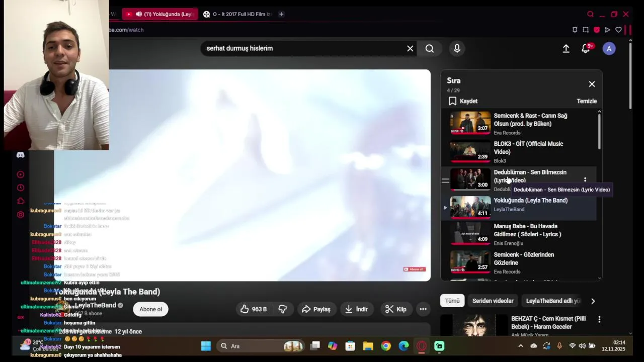Click the queue panel scrollbar
Screen dimensions: 644x362
coord(599,132)
